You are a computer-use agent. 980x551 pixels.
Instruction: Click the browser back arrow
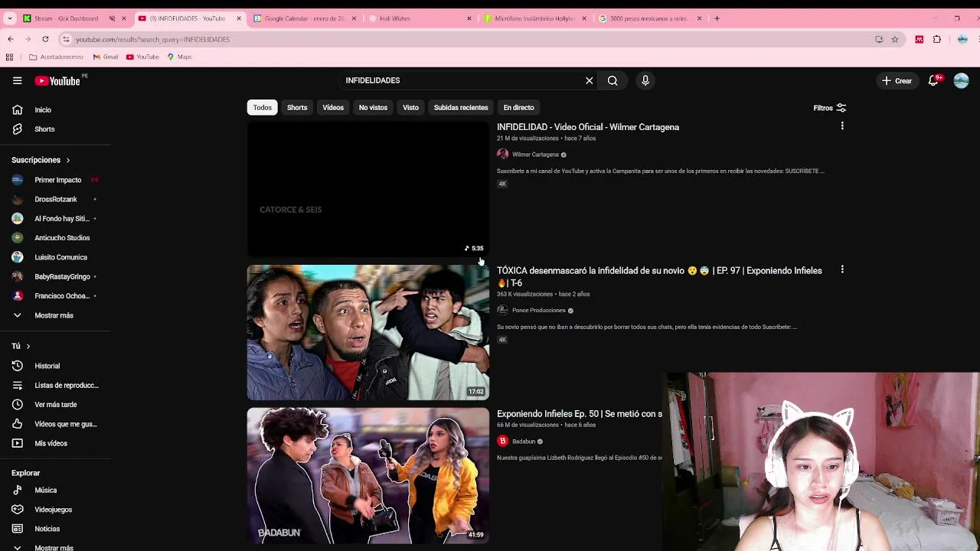click(x=10, y=39)
